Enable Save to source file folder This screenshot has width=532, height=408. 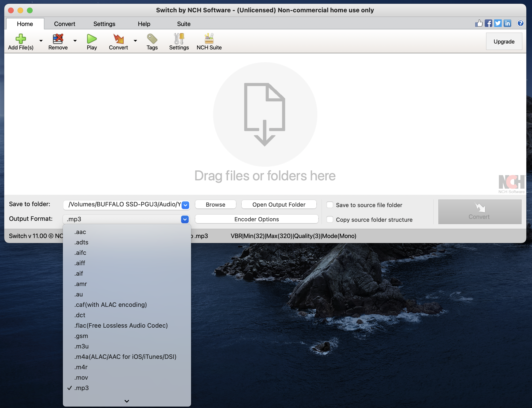330,205
